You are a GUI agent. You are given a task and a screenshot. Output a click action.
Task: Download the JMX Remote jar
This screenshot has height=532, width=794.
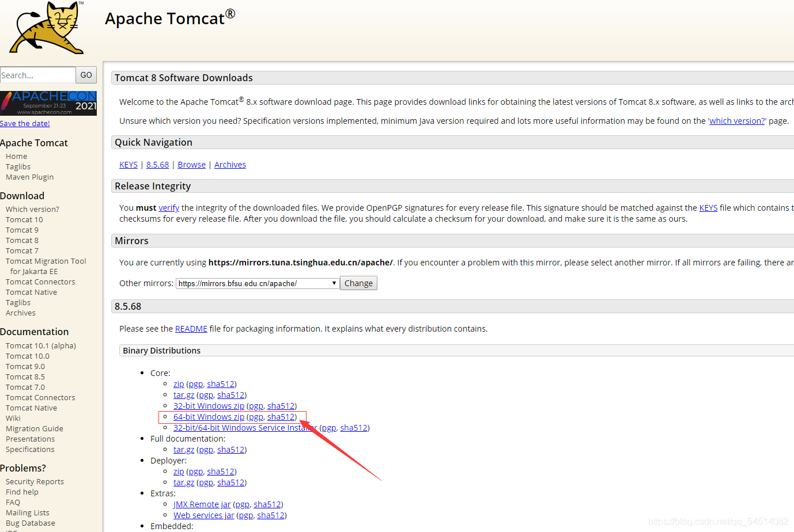click(202, 504)
